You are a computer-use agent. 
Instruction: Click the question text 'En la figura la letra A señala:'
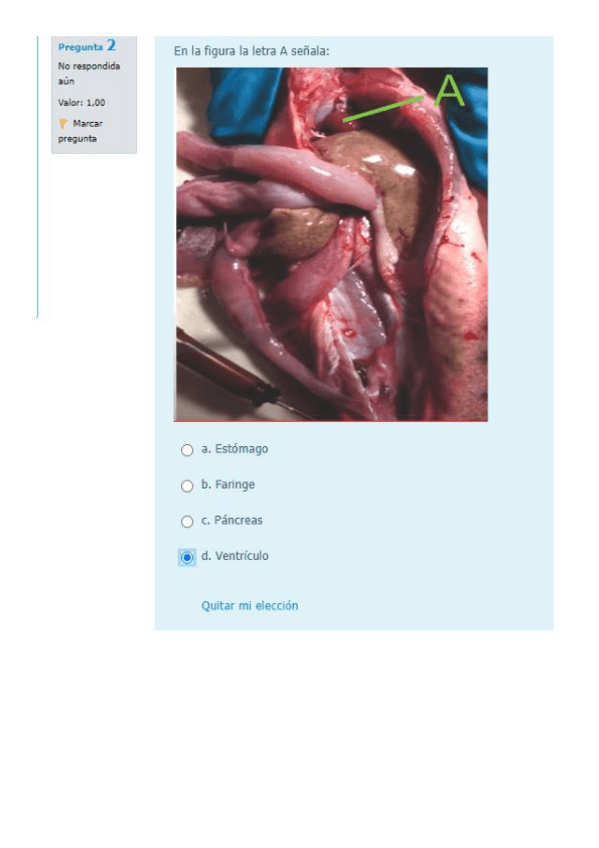pyautogui.click(x=251, y=51)
